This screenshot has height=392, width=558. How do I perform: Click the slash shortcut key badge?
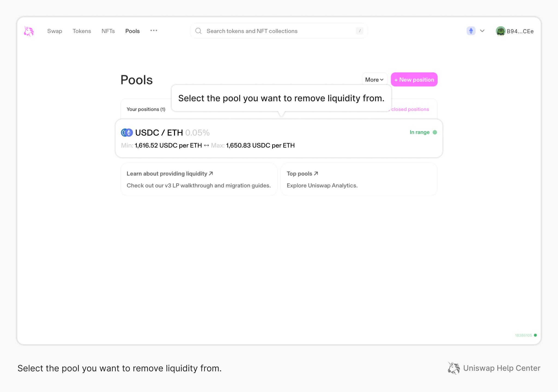click(360, 31)
